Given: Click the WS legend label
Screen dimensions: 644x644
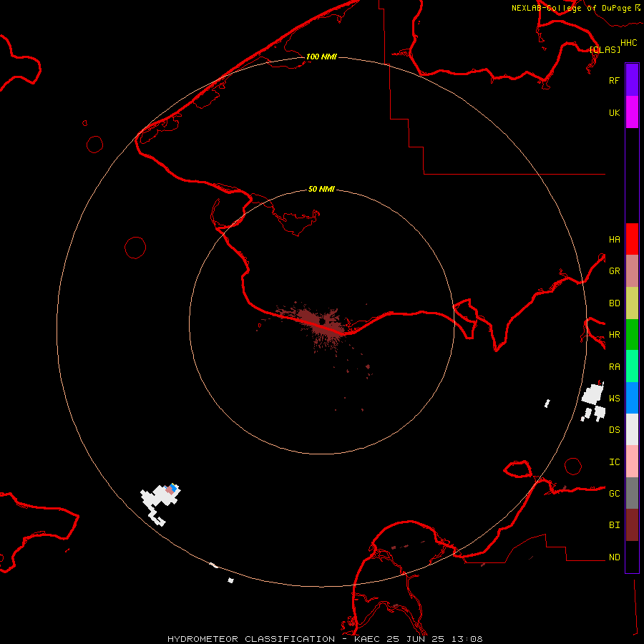Looking at the screenshot, I should 614,398.
